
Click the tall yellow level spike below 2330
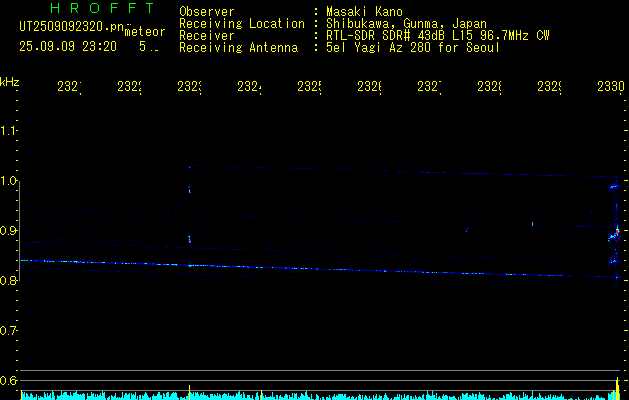pyautogui.click(x=617, y=388)
